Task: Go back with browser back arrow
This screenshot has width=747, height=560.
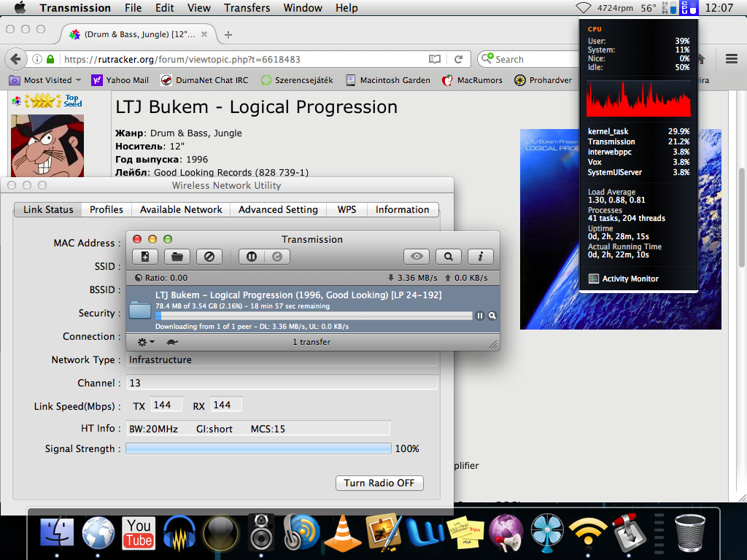Action: point(16,59)
